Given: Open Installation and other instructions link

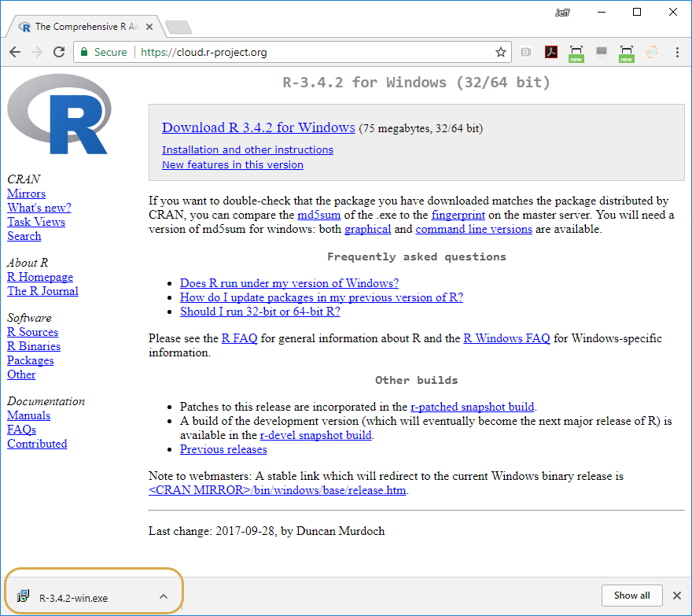Looking at the screenshot, I should pos(247,149).
